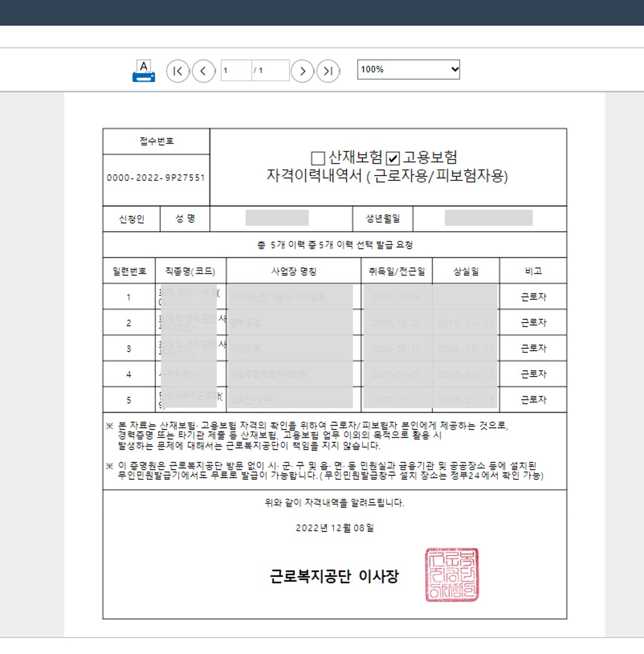Click the 자격이력내역서 title text
The image size is (644, 654).
(387, 176)
